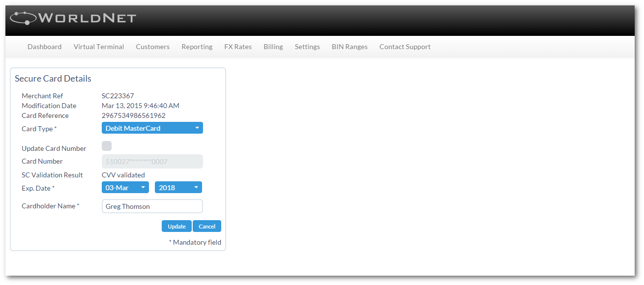Click the WorldNet logo icon

coord(23,18)
